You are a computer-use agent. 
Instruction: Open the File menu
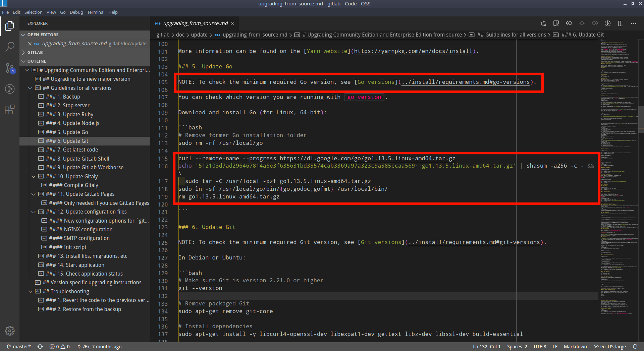point(5,12)
